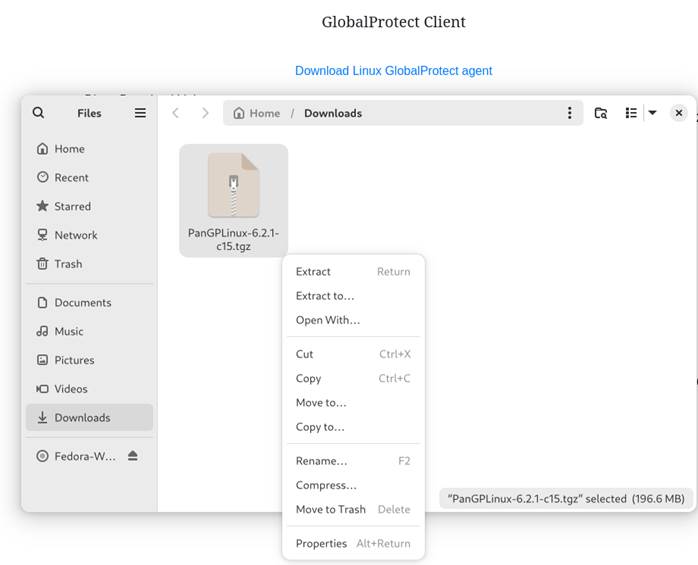Screen dimensions: 698x565
Task: Choose Extract from the context menu
Action: point(353,272)
